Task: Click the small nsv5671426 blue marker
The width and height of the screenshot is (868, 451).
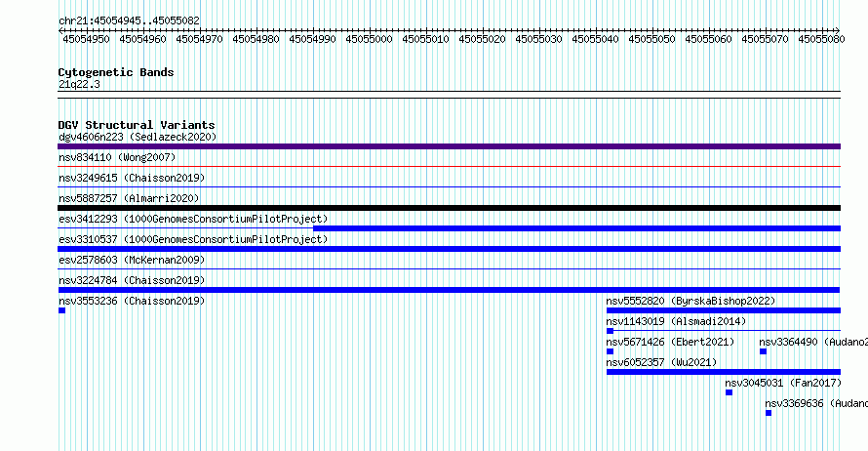Action: click(x=610, y=351)
